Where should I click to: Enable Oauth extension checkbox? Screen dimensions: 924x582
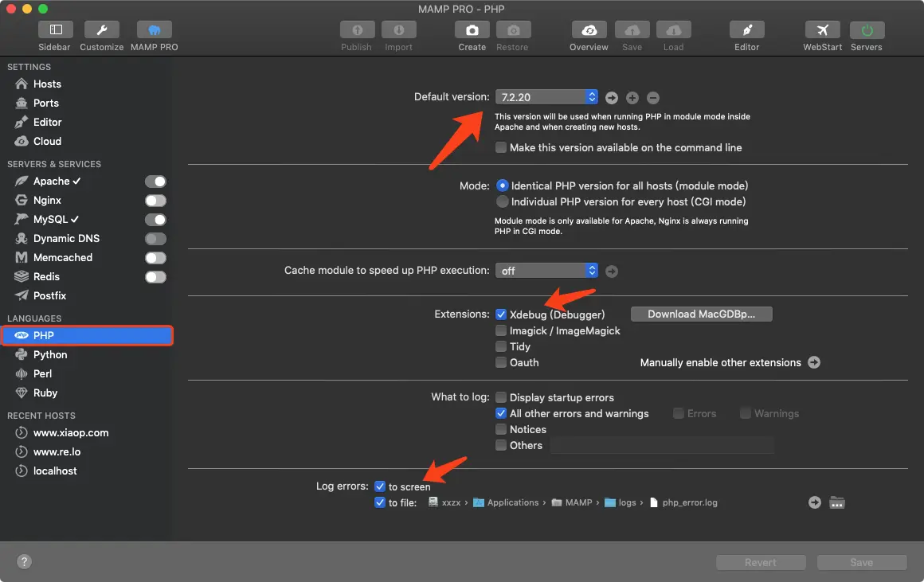tap(501, 362)
